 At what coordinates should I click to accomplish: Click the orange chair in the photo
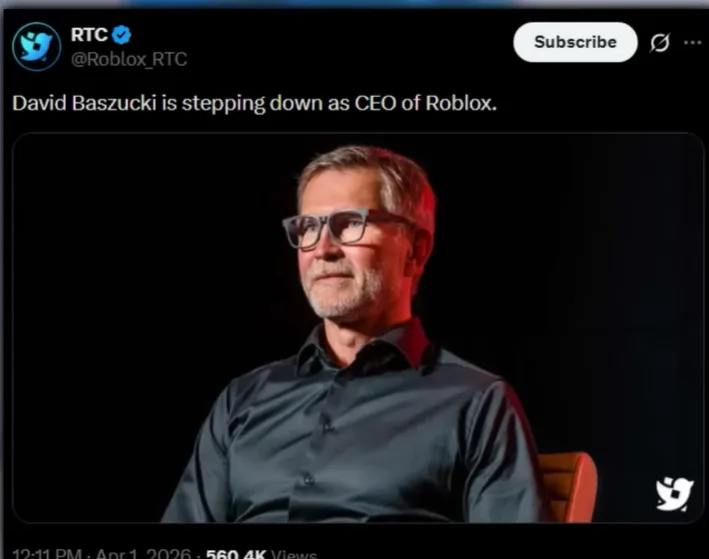(x=567, y=488)
